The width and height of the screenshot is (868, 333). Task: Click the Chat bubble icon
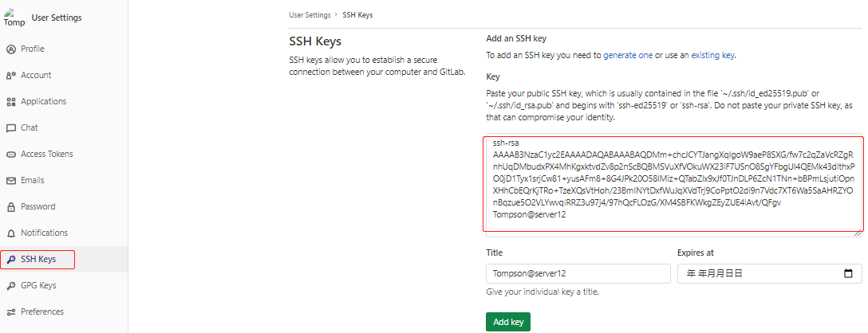[x=11, y=127]
